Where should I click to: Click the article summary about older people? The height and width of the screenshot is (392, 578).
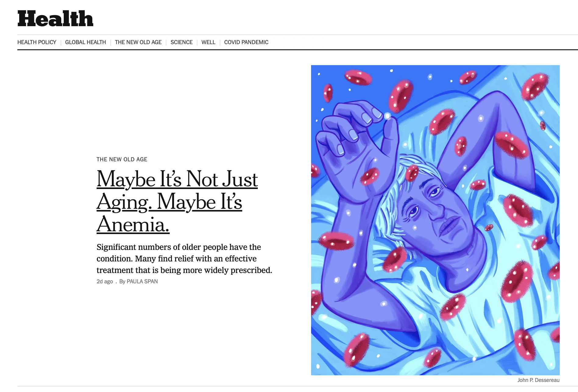pyautogui.click(x=184, y=258)
